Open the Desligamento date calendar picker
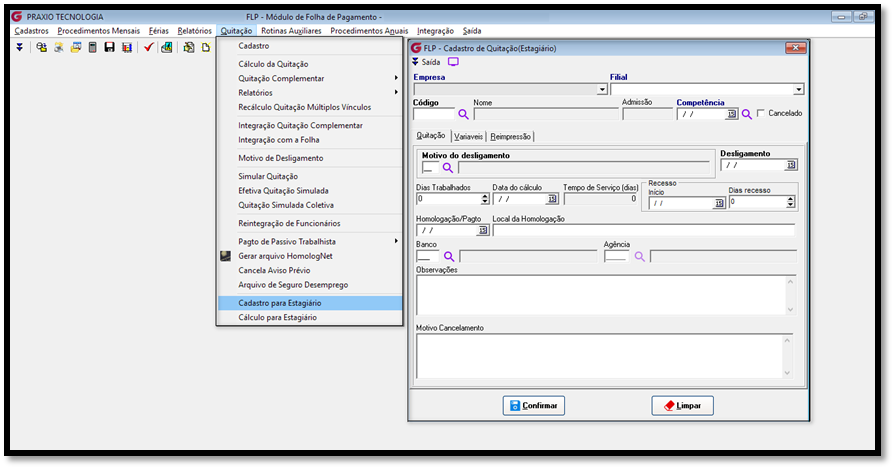The width and height of the screenshot is (894, 469). 791,165
